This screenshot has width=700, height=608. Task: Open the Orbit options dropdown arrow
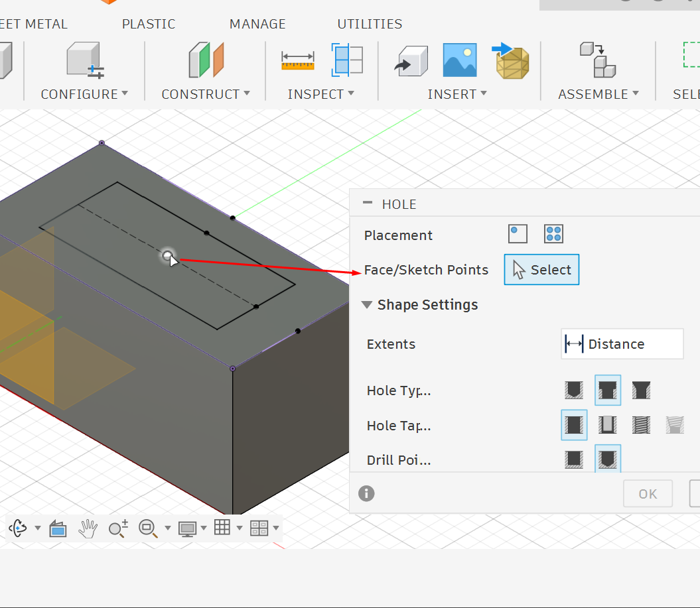[x=38, y=528]
